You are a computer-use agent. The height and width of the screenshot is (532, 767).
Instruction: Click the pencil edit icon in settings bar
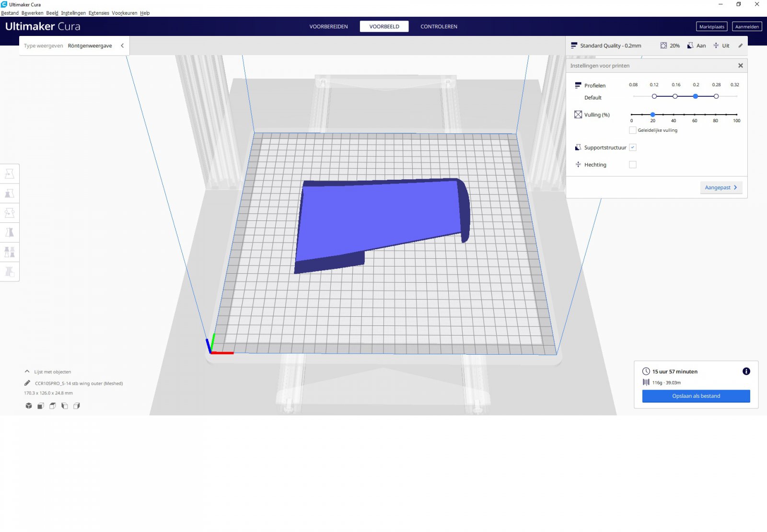coord(740,46)
